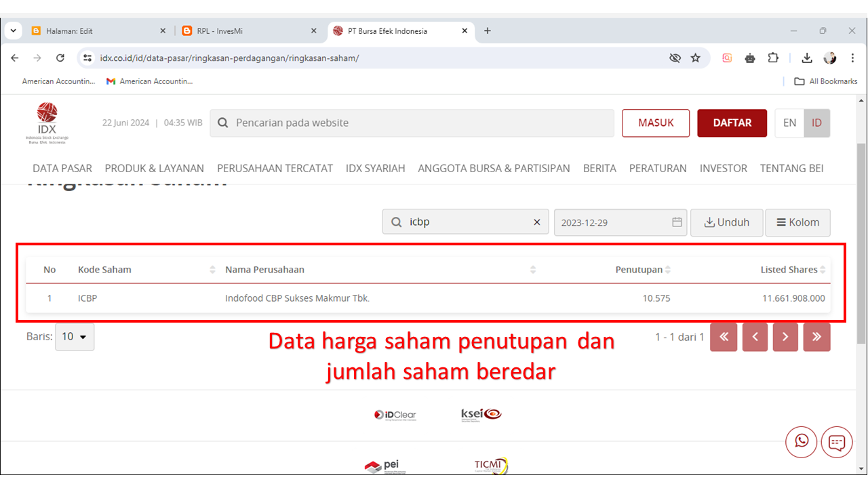Open the INVESTOR menu
Screen dimensions: 868x488
click(724, 168)
